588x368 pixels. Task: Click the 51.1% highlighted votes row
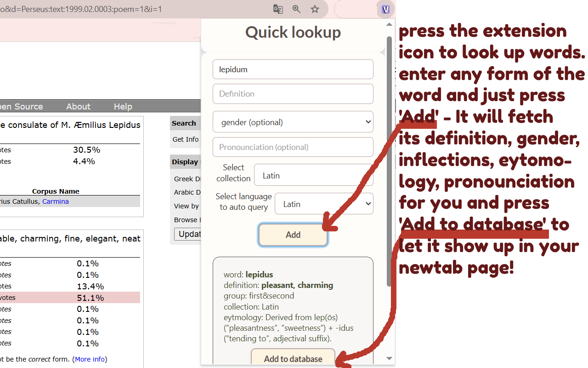point(70,298)
